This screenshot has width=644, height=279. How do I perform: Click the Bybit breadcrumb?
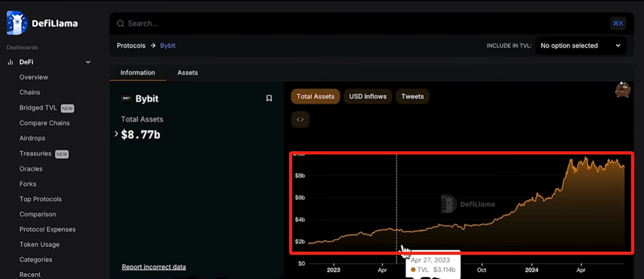pos(168,45)
